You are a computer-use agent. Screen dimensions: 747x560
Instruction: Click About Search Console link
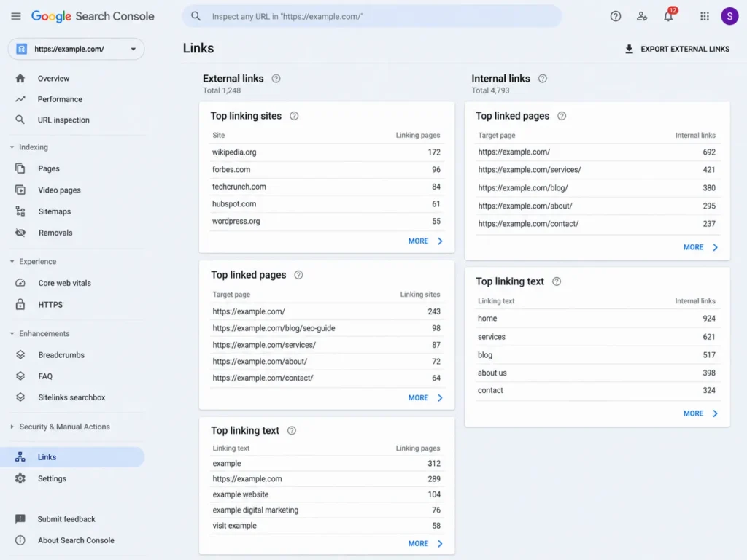(x=76, y=540)
